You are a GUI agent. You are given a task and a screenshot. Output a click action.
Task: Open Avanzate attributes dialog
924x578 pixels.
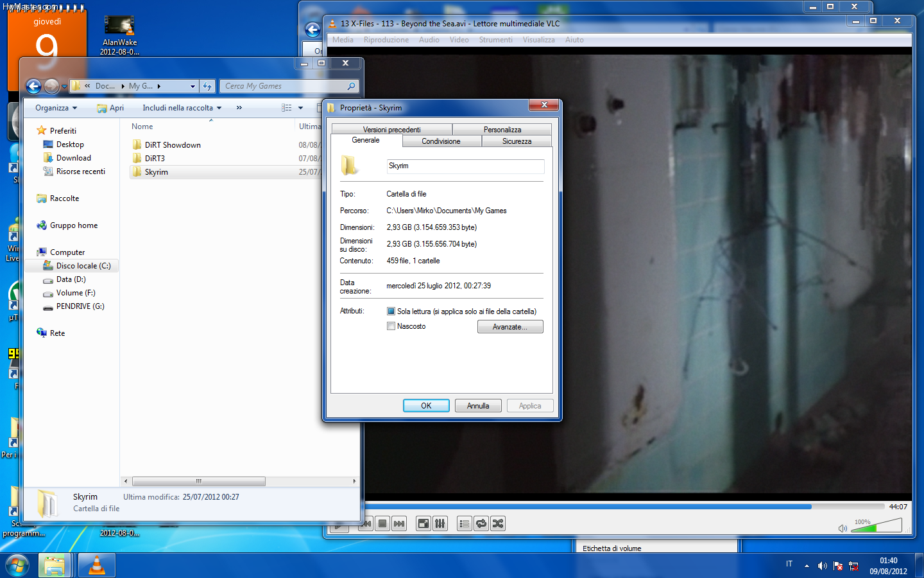point(510,327)
